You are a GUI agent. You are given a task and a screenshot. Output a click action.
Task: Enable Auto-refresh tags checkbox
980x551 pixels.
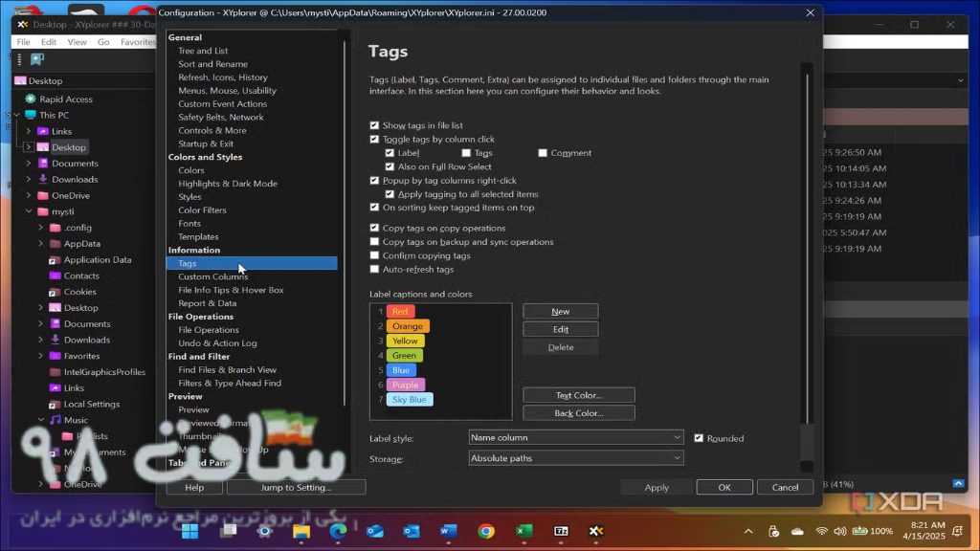pyautogui.click(x=374, y=269)
